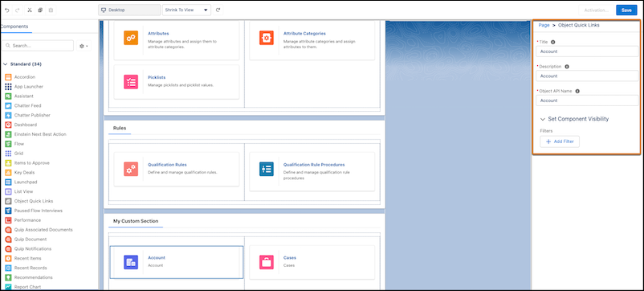The height and width of the screenshot is (291, 644).
Task: Select the List View component icon
Action: tap(8, 191)
